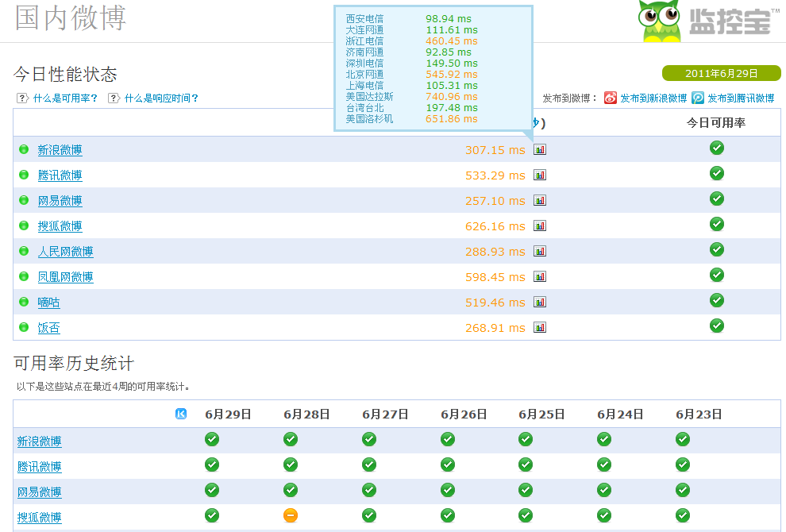Open the 人民网微博 link
Screen dimensions: 786x532
click(x=65, y=252)
